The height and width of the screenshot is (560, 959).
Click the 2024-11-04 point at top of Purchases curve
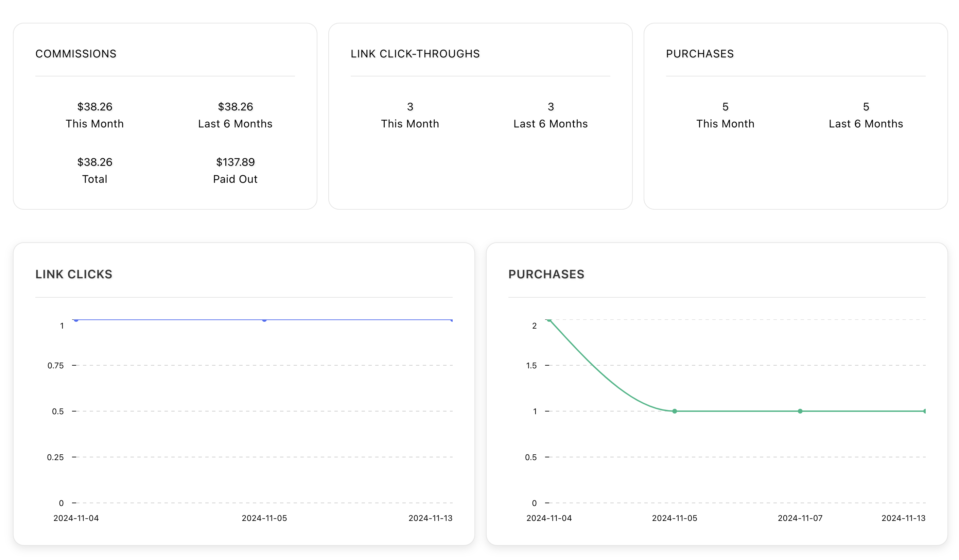click(x=549, y=320)
